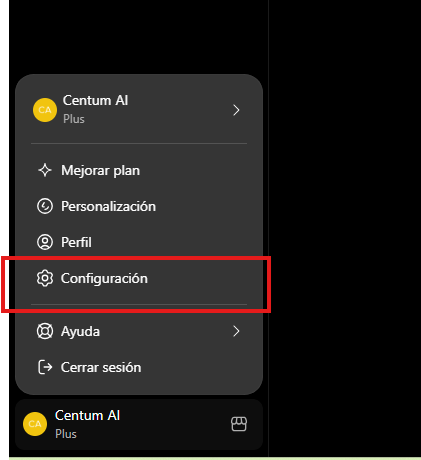Screen dimensions: 421x460
Task: Select Cerrar sesión to log out
Action: (139, 367)
